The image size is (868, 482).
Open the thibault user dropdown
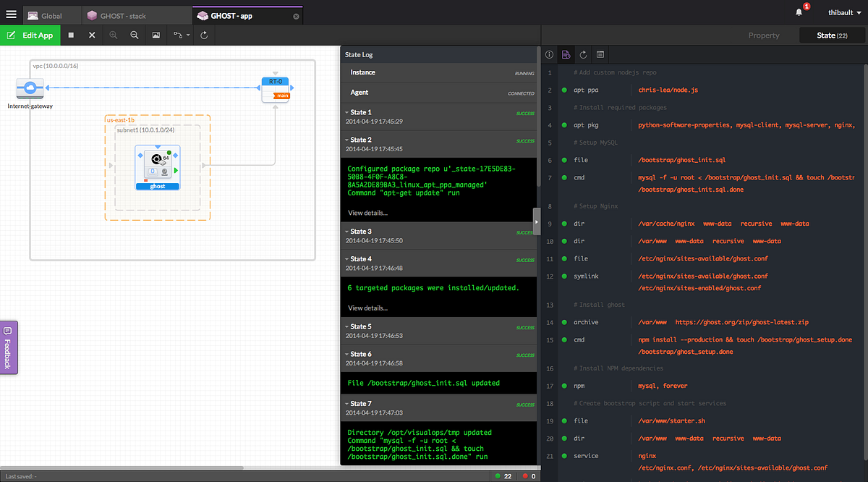pos(844,12)
